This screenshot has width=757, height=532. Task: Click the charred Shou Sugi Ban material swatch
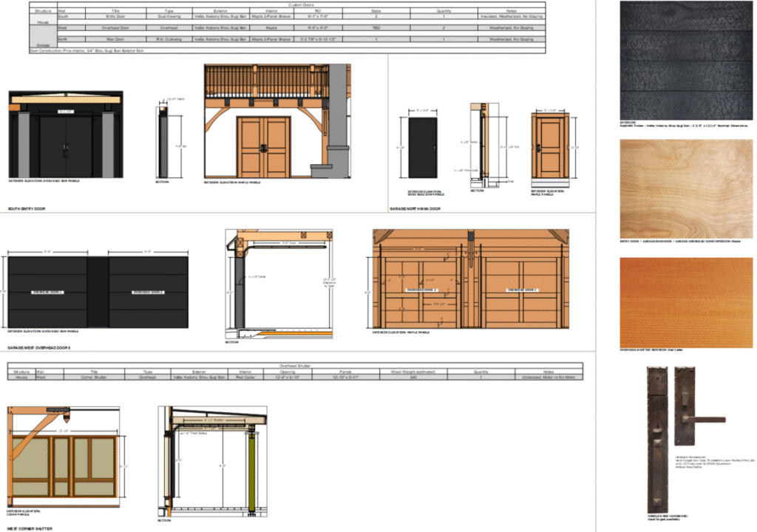click(686, 59)
